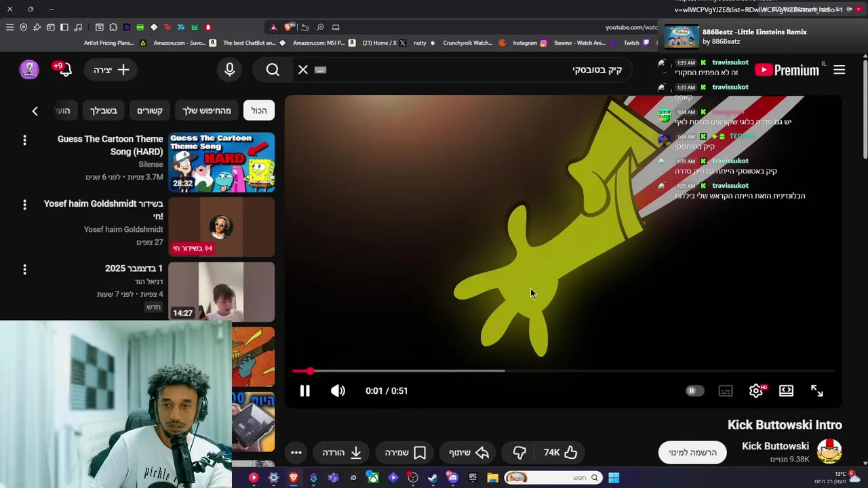Switch to theater mode view

coord(786,391)
